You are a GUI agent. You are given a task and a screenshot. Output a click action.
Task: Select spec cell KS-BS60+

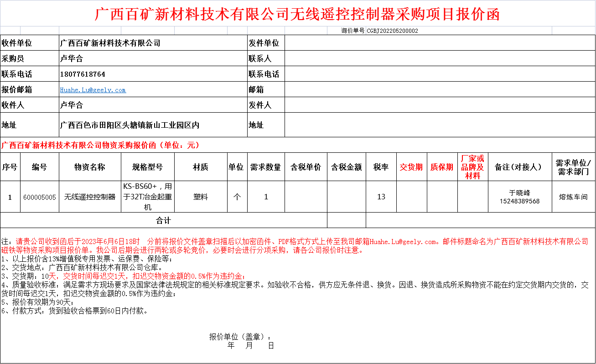[x=147, y=197]
